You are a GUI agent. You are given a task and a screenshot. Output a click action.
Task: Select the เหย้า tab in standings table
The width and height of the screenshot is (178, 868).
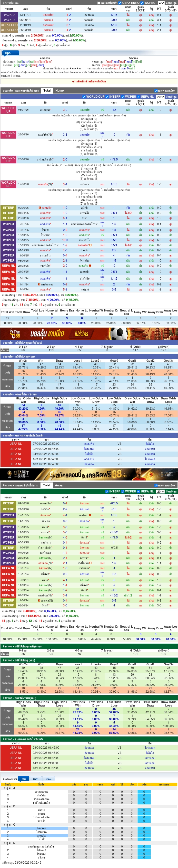click(36, 779)
